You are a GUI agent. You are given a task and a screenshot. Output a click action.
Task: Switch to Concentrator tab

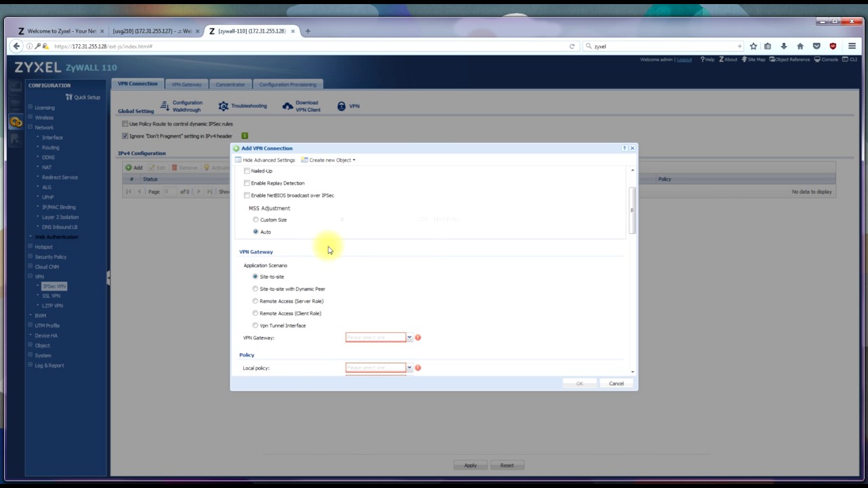230,85
